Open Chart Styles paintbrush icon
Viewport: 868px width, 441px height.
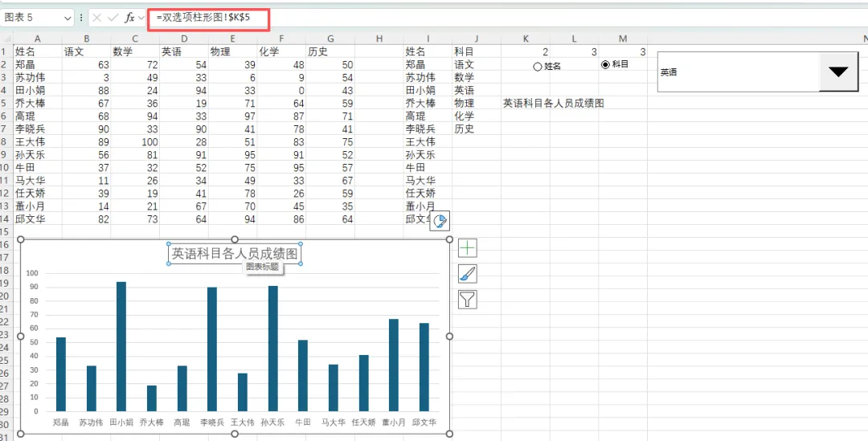(468, 273)
